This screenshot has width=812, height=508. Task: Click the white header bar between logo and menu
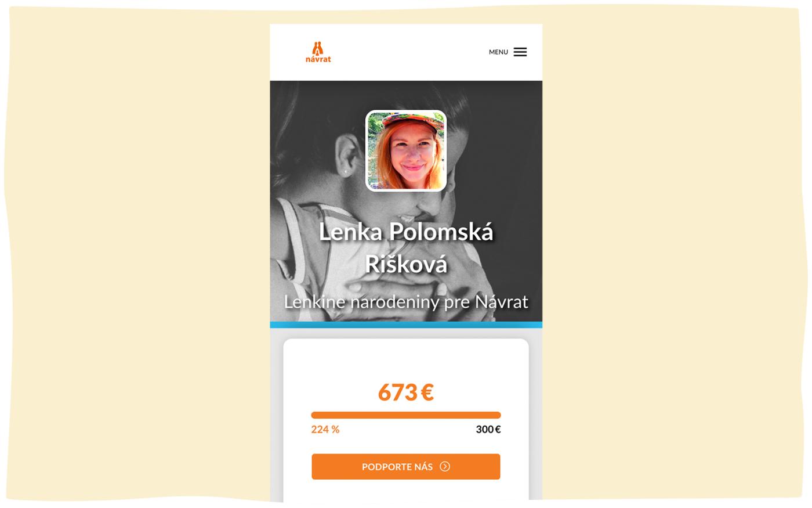pos(406,52)
